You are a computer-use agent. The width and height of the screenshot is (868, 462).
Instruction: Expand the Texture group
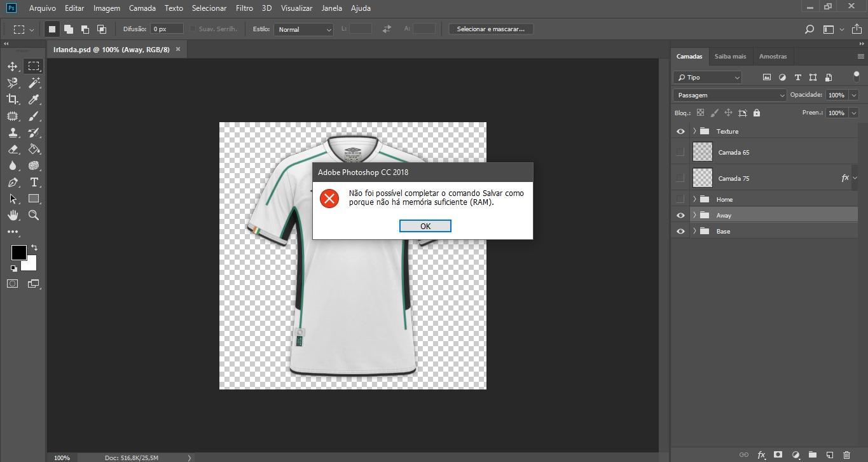(694, 131)
